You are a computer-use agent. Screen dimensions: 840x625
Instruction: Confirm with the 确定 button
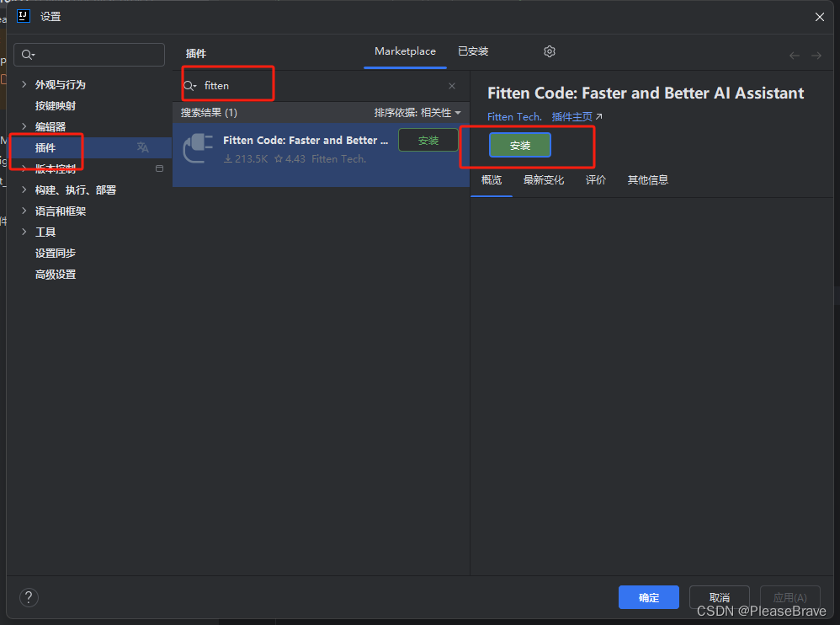(x=649, y=597)
